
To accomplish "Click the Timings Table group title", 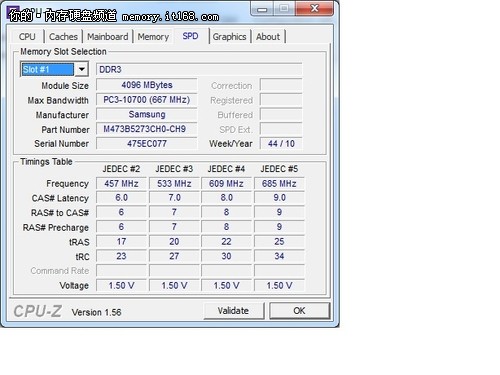I will (46, 162).
